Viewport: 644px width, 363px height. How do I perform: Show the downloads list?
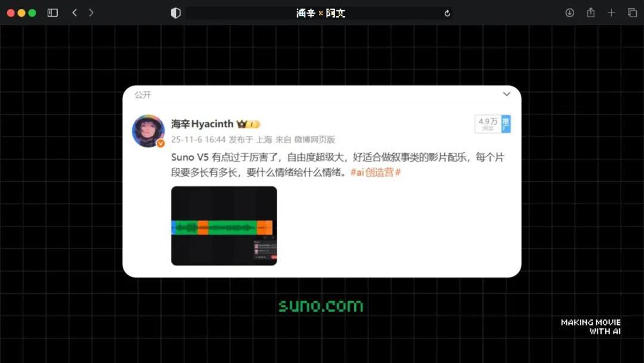(x=569, y=13)
